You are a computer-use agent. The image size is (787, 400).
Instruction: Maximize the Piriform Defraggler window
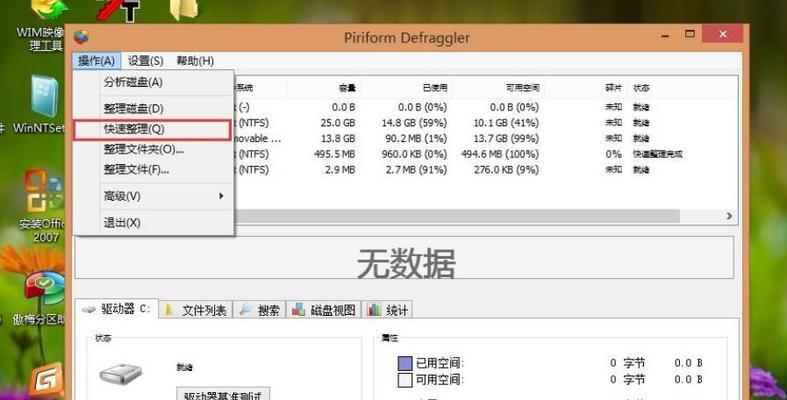pyautogui.click(x=690, y=34)
